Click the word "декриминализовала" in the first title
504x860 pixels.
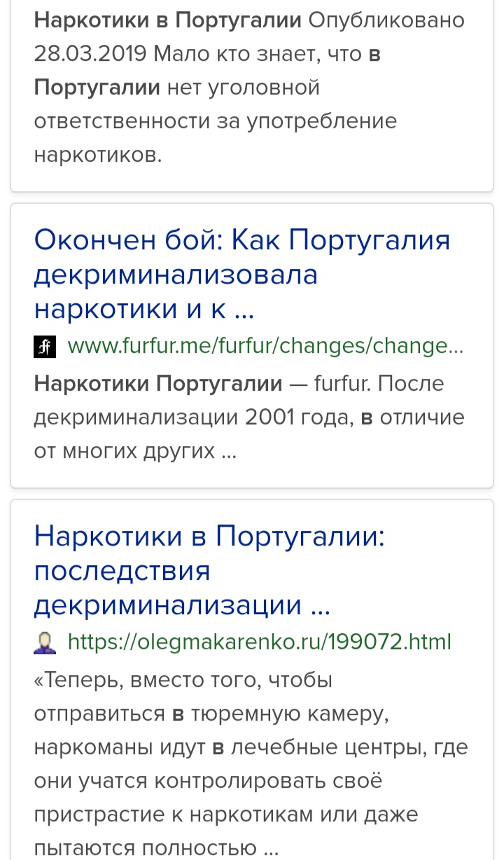click(176, 275)
